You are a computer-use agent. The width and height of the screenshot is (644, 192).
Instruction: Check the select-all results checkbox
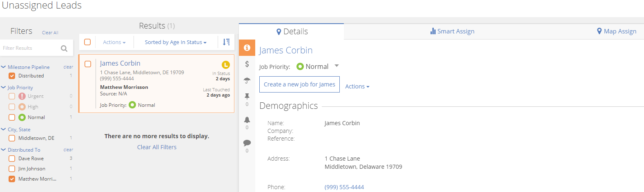pos(87,42)
